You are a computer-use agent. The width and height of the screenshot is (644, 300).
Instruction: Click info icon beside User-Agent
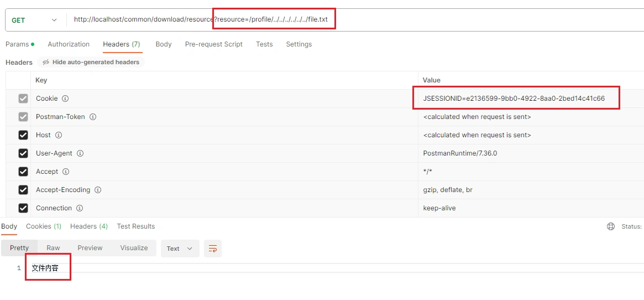point(80,153)
